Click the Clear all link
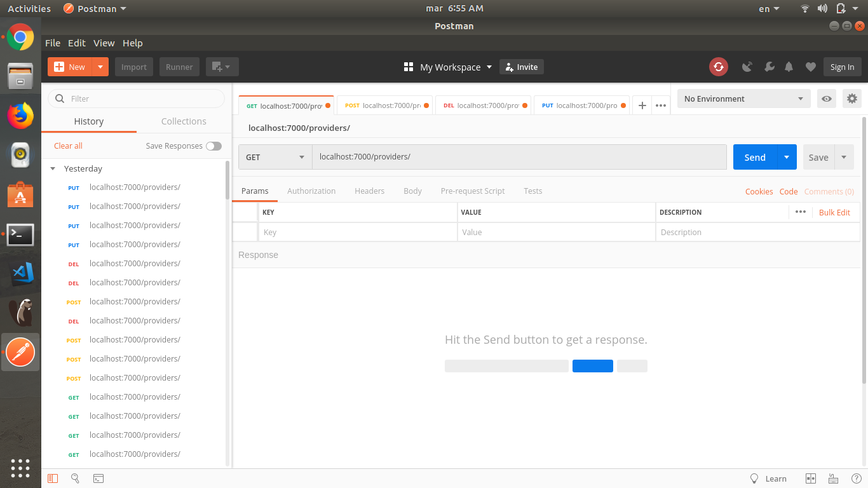 pyautogui.click(x=68, y=146)
